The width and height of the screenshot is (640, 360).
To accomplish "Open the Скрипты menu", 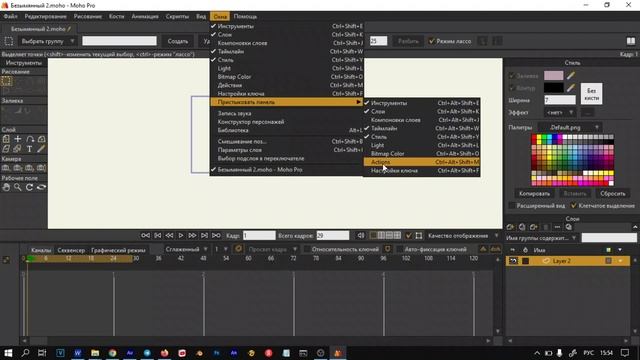I will click(x=177, y=16).
